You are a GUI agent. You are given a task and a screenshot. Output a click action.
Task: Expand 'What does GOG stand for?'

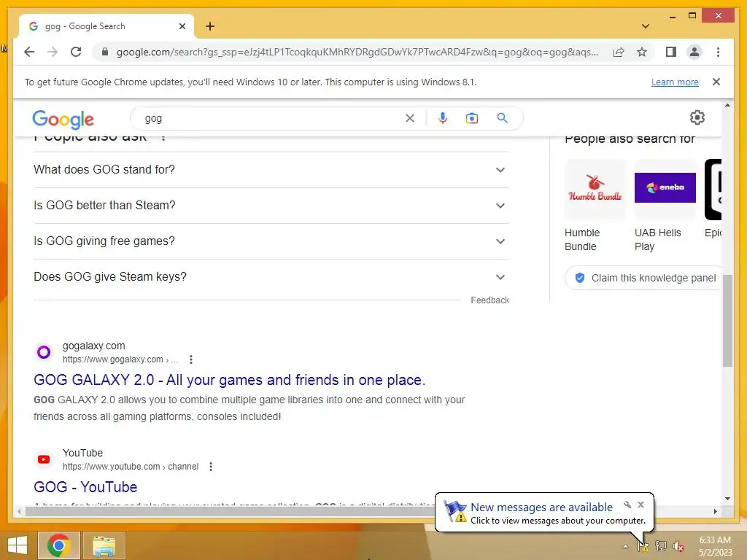click(x=271, y=169)
